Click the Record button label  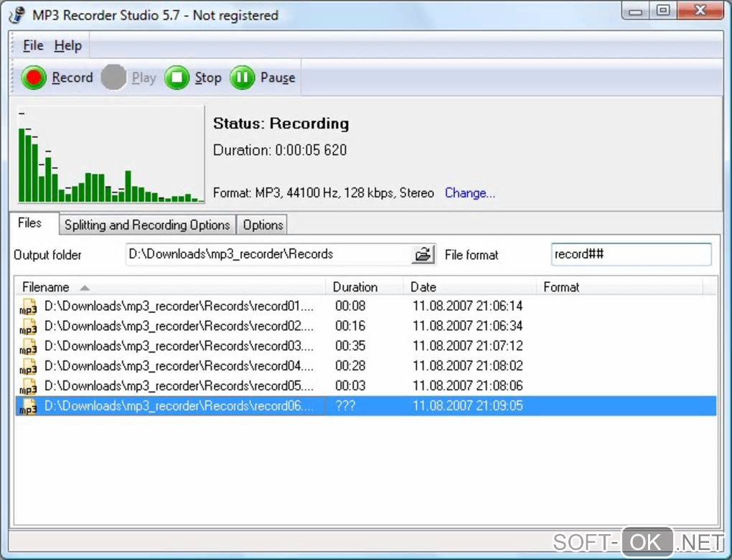tap(72, 78)
